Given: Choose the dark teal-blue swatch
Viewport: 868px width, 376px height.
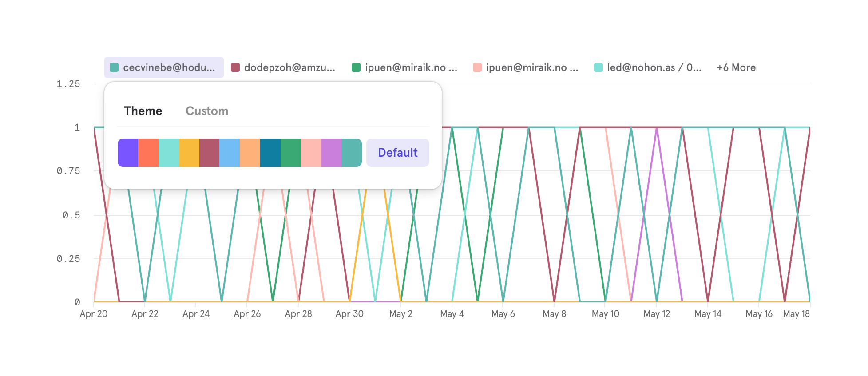Looking at the screenshot, I should 270,153.
